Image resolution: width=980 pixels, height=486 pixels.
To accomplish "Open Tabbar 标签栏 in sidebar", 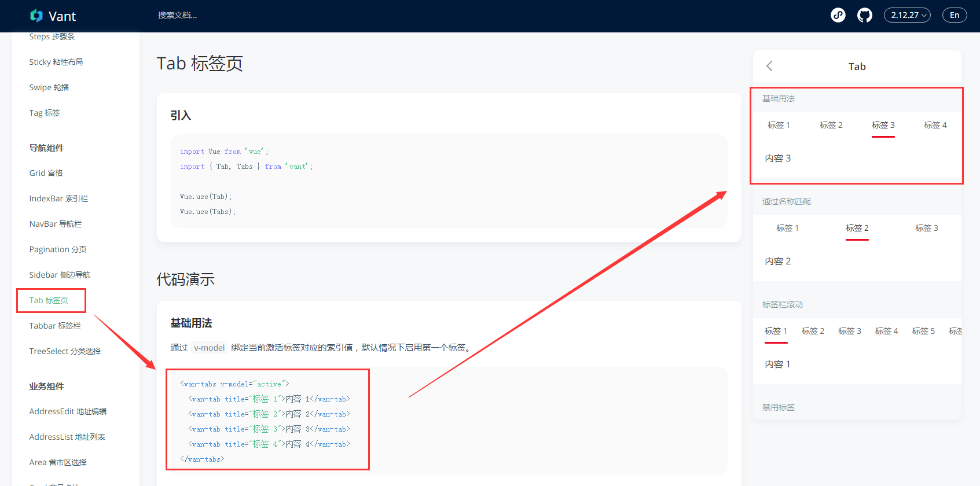I will pyautogui.click(x=55, y=326).
